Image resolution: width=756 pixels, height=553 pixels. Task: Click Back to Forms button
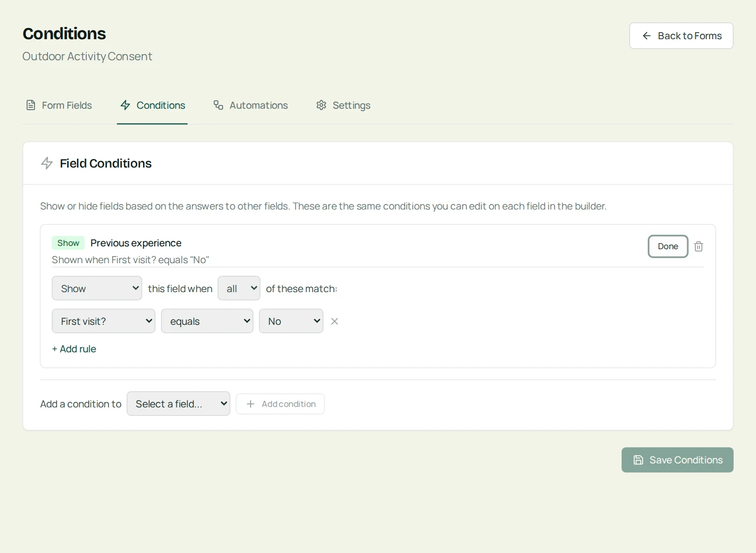click(x=681, y=36)
